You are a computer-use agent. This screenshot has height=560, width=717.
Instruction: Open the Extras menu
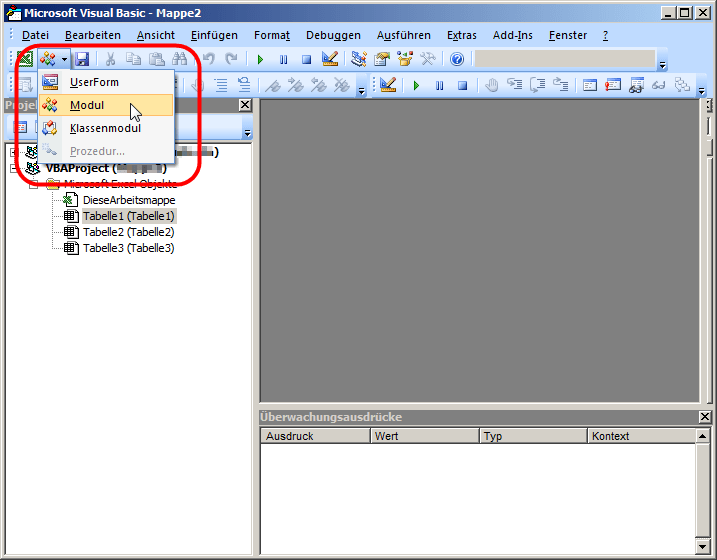tap(462, 35)
